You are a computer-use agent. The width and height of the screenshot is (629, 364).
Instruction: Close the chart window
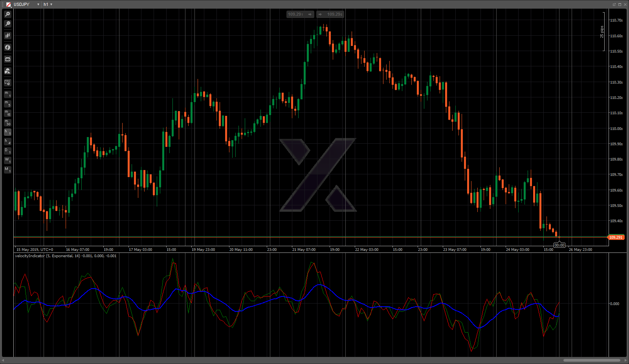click(625, 4)
